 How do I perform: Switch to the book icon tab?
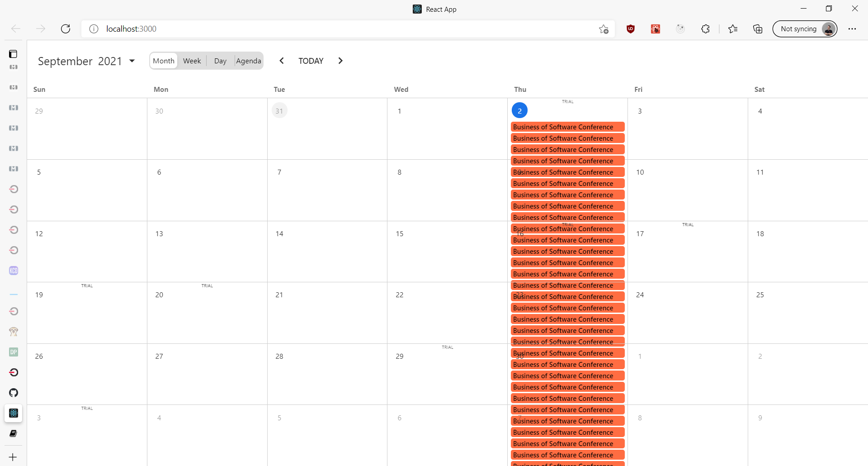click(14, 433)
